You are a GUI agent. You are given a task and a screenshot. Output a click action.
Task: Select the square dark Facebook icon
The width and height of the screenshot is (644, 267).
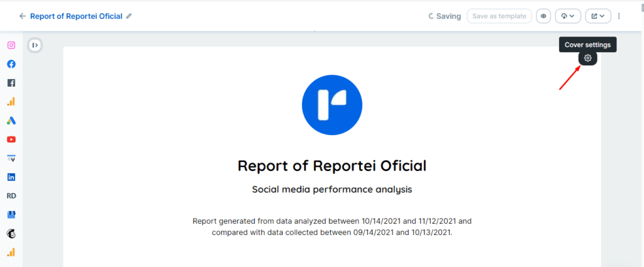point(11,83)
